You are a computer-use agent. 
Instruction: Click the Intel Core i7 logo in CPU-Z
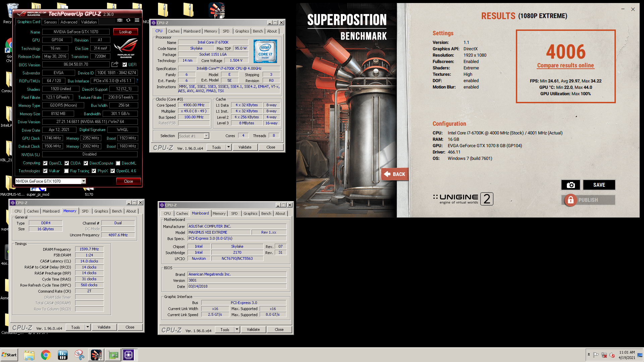click(265, 51)
